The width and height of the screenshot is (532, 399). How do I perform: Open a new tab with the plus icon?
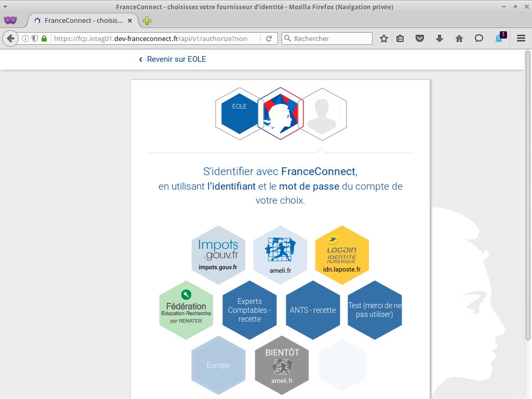point(147,21)
